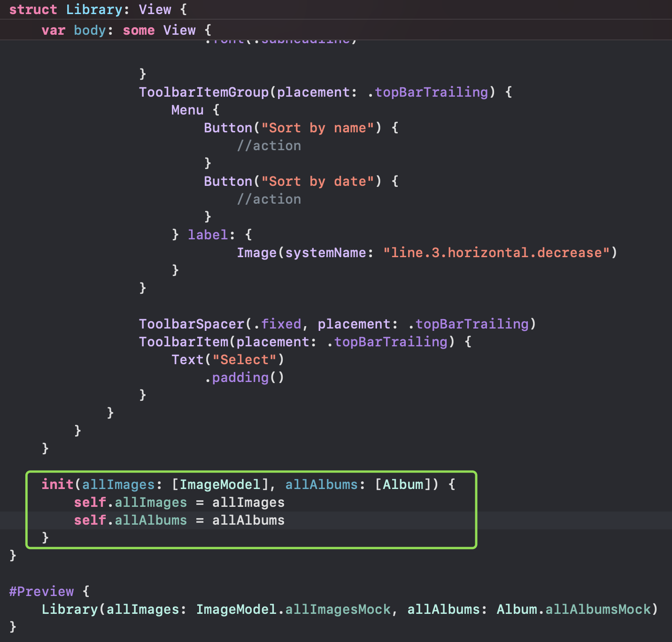Image resolution: width=672 pixels, height=642 pixels.
Task: Click 'ToolbarItem' above the Text("Select") line
Action: [x=184, y=342]
